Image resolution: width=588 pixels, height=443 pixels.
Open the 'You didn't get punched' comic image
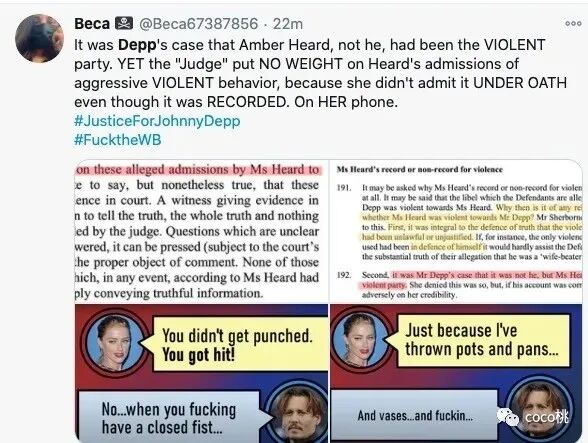[x=202, y=374]
